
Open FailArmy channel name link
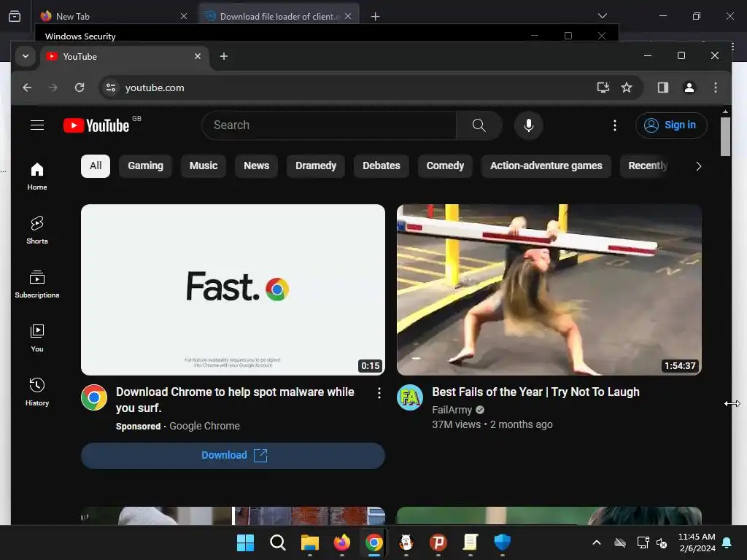pos(452,410)
